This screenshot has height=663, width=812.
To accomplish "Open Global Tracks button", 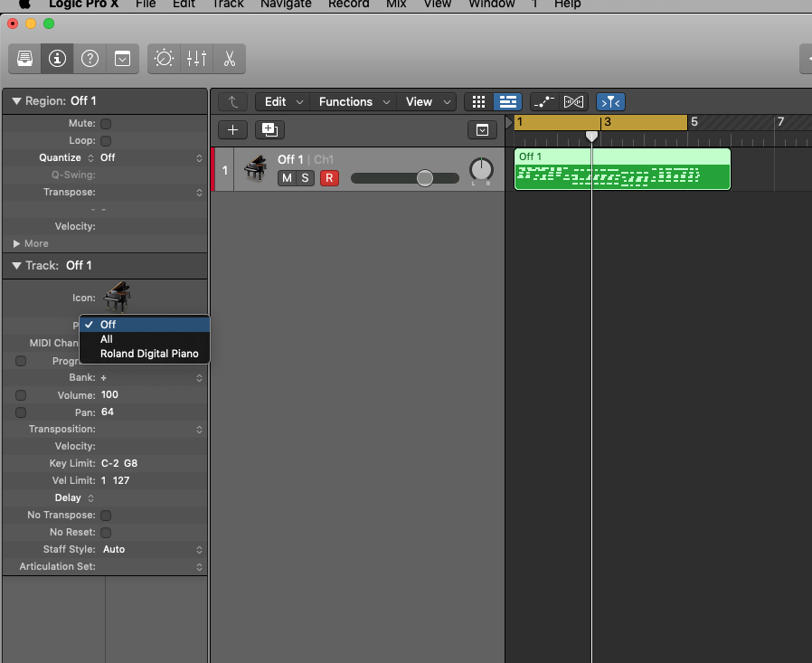I will click(482, 130).
